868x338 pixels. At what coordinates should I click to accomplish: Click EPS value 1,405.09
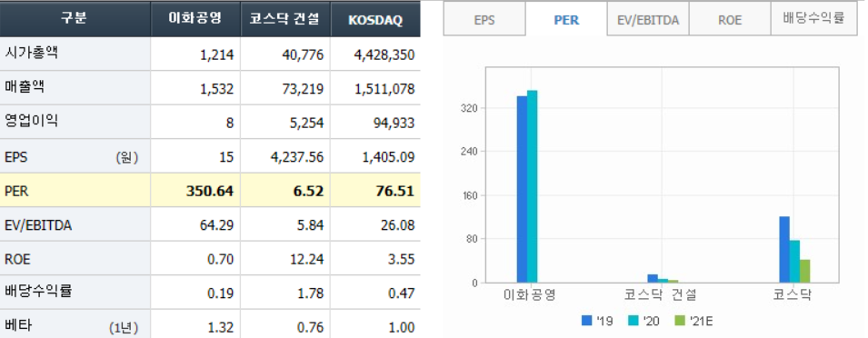tap(388, 158)
